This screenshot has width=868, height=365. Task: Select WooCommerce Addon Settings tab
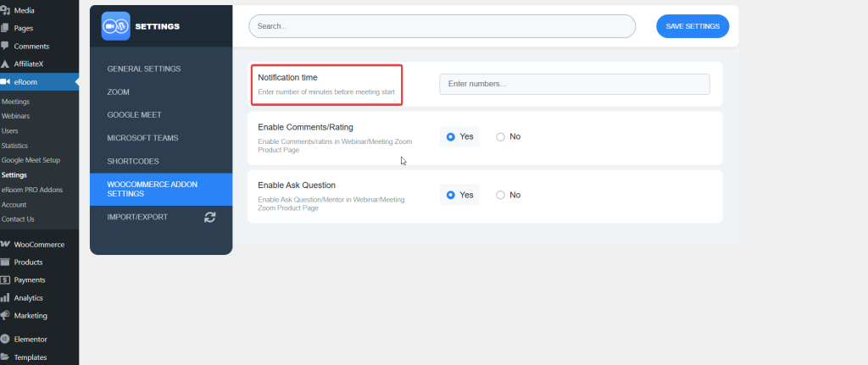tap(161, 189)
